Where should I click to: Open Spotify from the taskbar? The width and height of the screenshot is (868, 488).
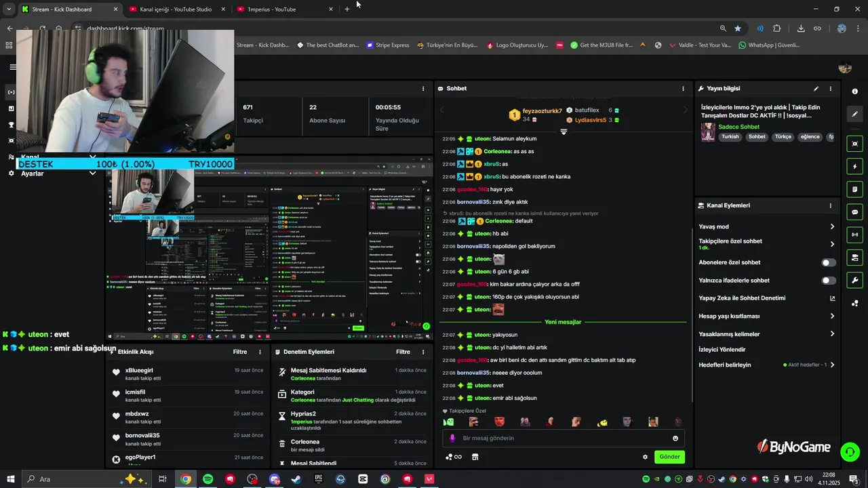coord(208,479)
